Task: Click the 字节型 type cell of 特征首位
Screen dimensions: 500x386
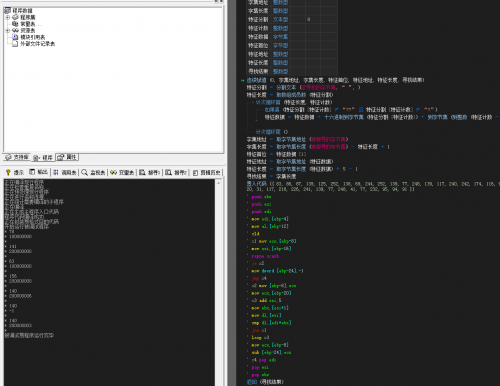Action: coord(280,46)
